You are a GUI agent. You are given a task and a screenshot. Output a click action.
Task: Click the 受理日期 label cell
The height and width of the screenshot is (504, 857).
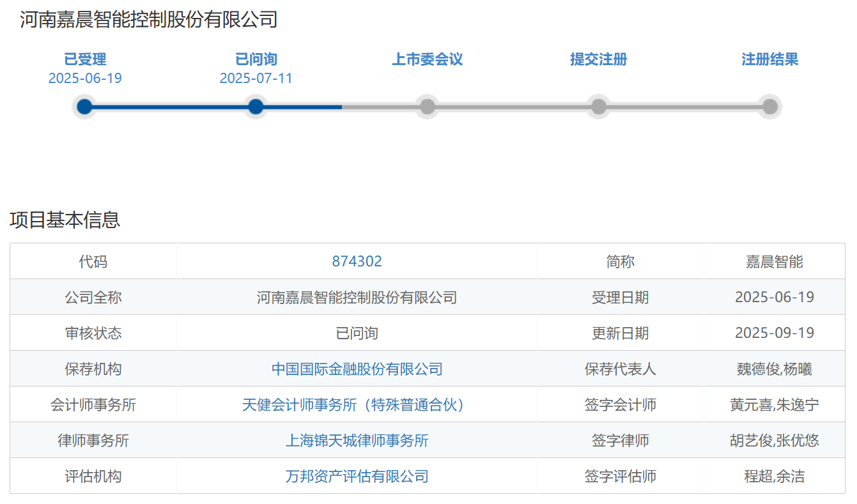click(x=621, y=297)
